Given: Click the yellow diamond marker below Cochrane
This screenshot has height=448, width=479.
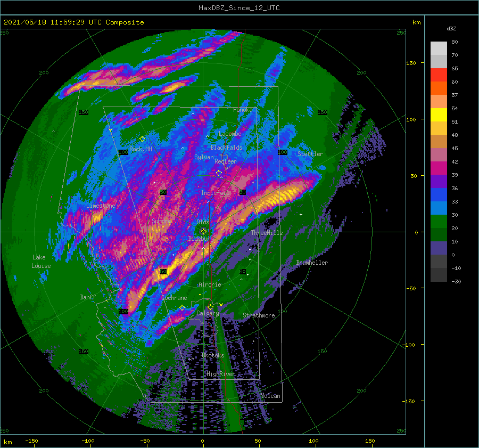Looking at the screenshot, I should click(x=182, y=307).
